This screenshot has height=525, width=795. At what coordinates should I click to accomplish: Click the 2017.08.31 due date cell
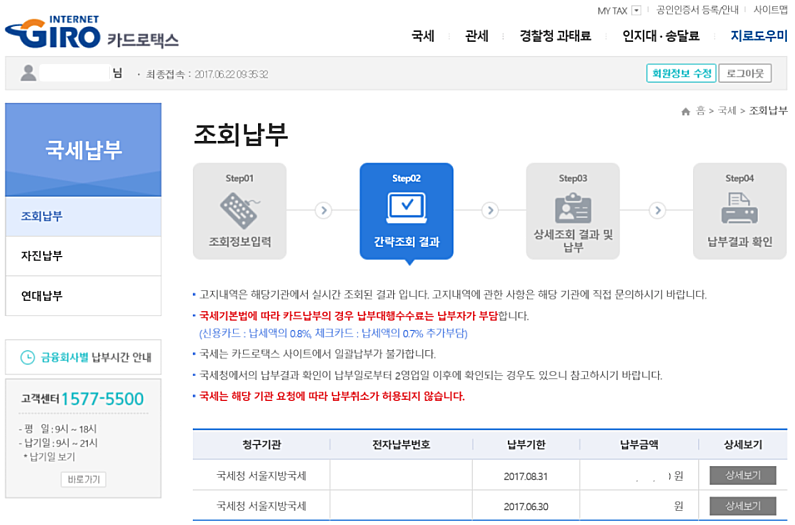point(526,476)
